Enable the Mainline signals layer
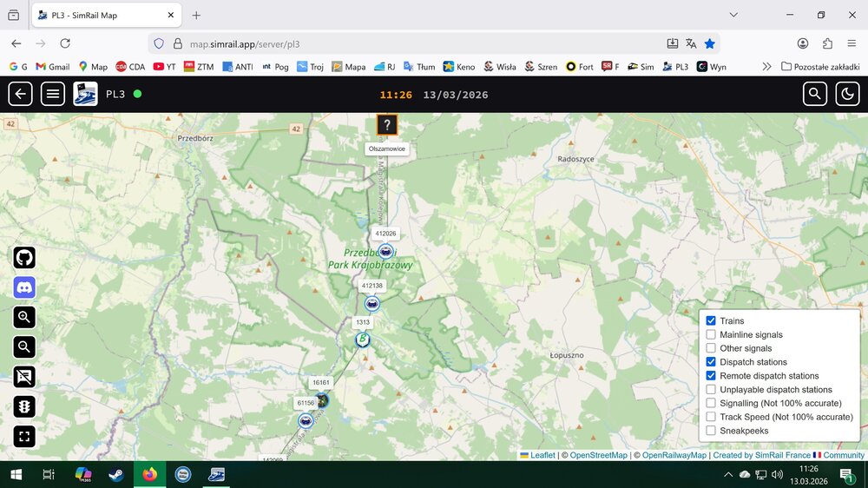Image resolution: width=868 pixels, height=488 pixels. click(x=711, y=335)
